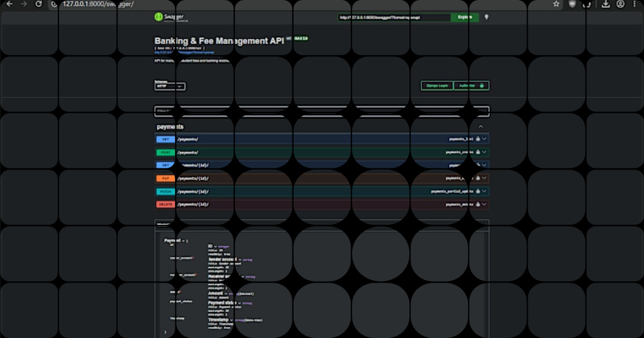Open the base URL link under the title
Screen dimensions: 644x338
185,53
